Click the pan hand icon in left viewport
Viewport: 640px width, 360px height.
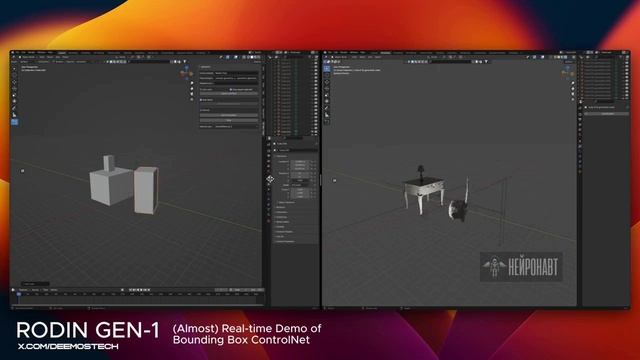[x=192, y=89]
